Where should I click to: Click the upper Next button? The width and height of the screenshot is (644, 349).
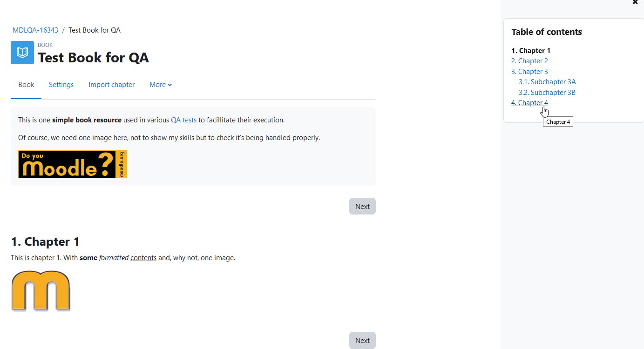coord(362,206)
